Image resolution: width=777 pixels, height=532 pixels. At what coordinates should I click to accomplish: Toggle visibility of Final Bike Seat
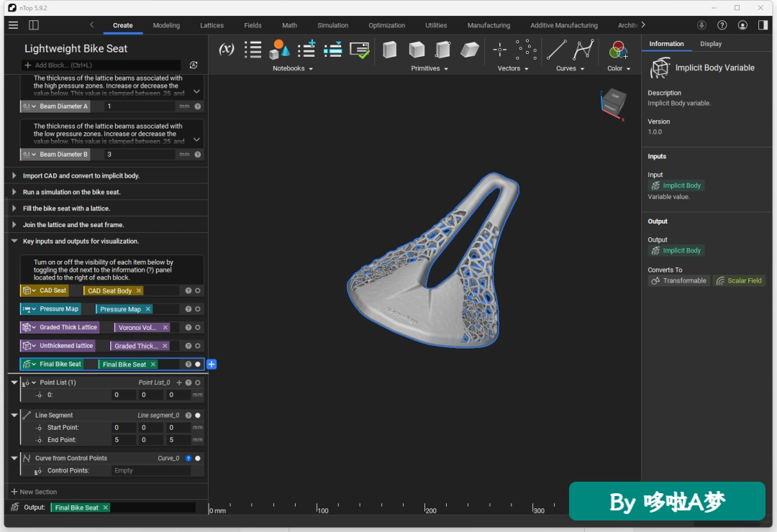(198, 364)
